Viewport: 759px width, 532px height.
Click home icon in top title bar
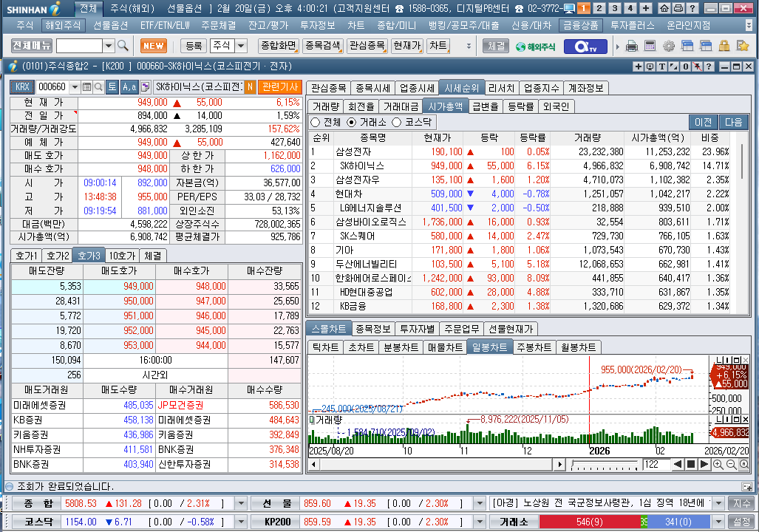click(x=664, y=8)
